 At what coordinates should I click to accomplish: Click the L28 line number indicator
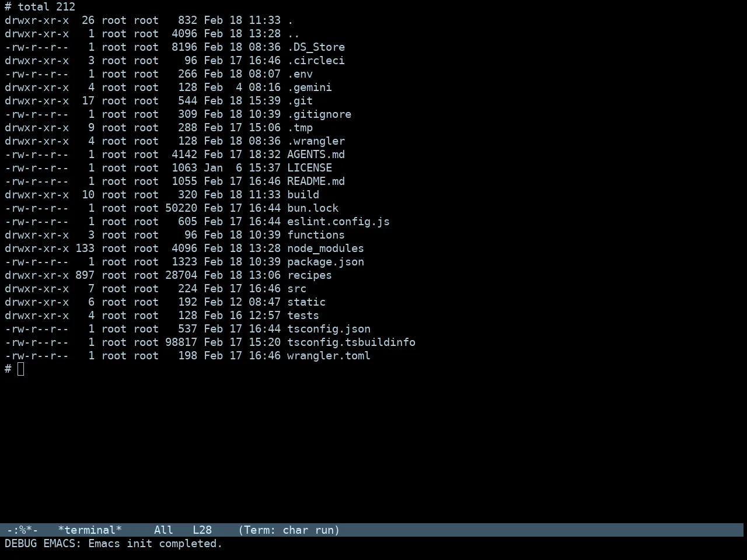pos(202,530)
